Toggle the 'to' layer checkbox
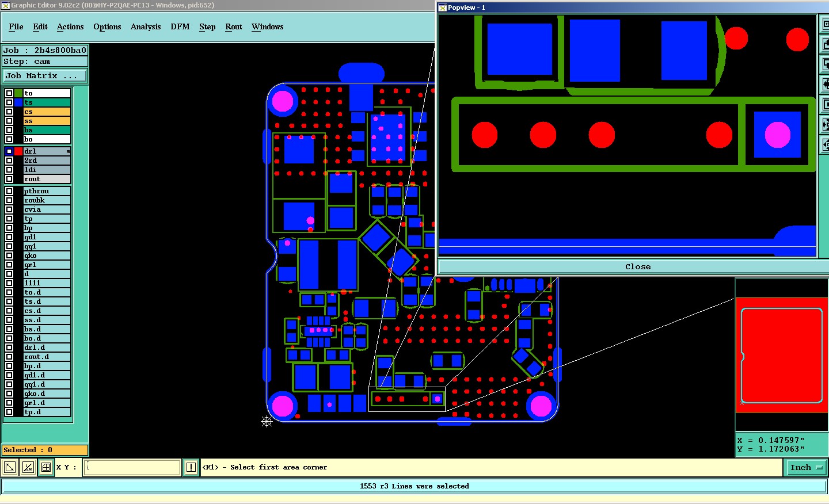The image size is (829, 504). tap(9, 93)
